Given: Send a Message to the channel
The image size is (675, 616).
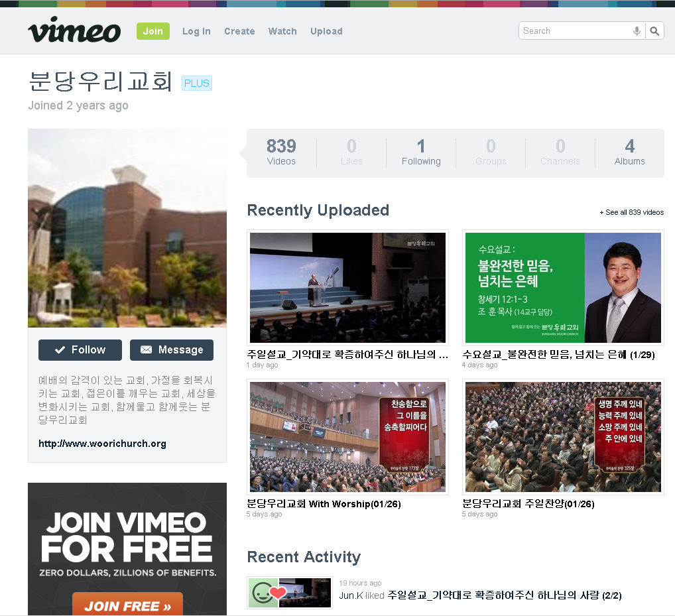Looking at the screenshot, I should (x=172, y=350).
